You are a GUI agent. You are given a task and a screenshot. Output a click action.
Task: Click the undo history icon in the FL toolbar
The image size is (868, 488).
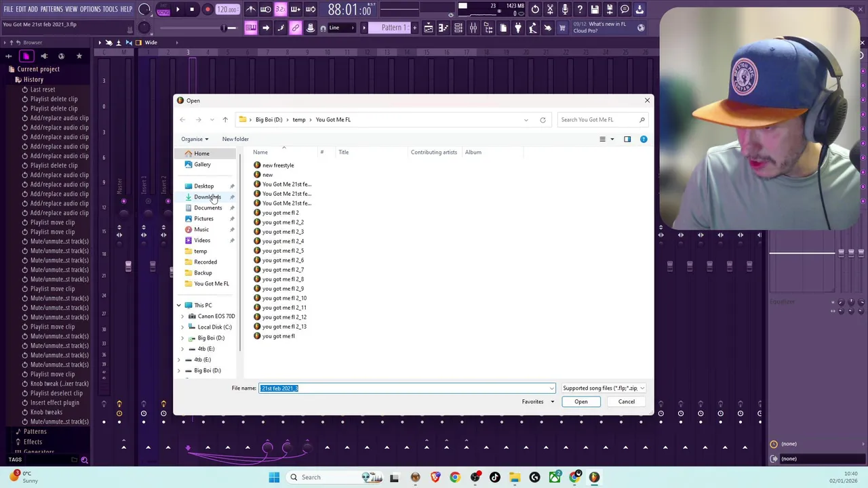pyautogui.click(x=535, y=9)
